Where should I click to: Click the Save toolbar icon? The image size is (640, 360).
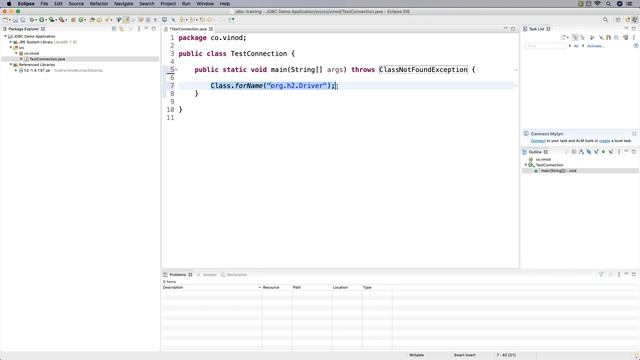15,20
